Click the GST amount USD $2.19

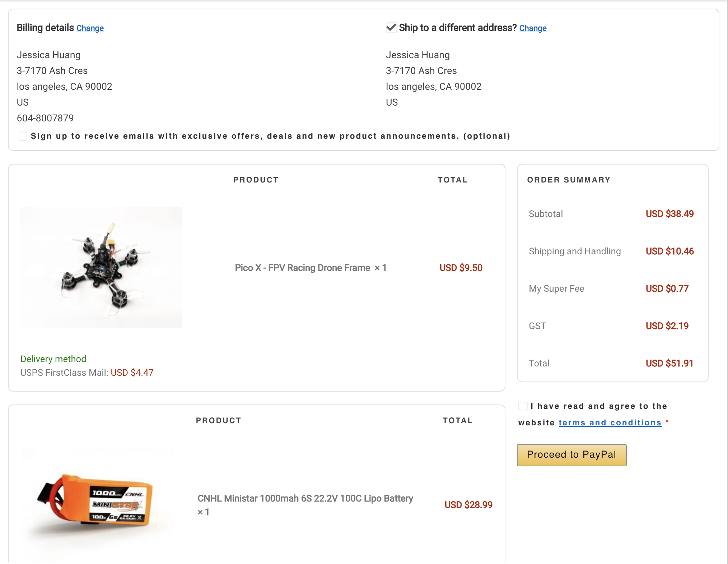tap(667, 326)
